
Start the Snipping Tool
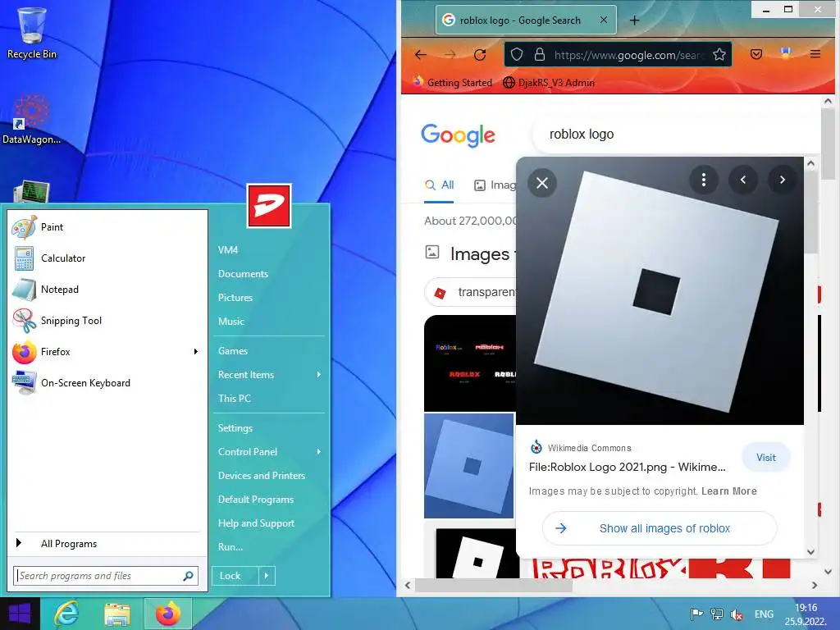pyautogui.click(x=107, y=321)
